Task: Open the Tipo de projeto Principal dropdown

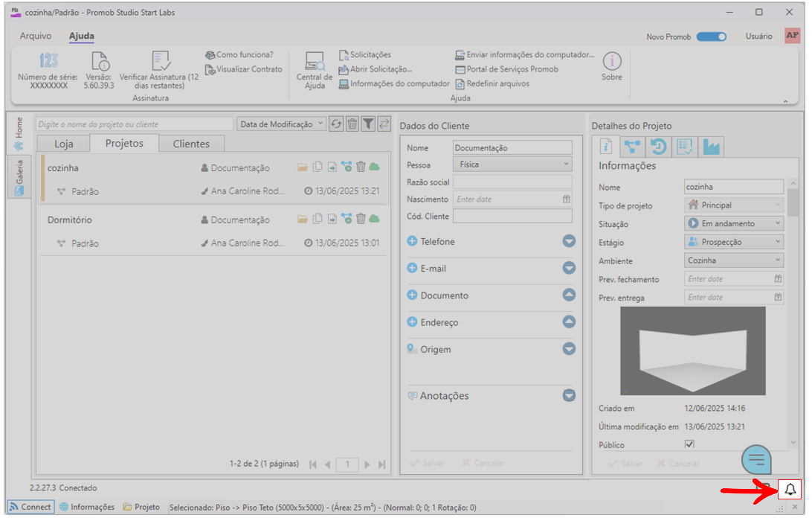Action: click(733, 205)
